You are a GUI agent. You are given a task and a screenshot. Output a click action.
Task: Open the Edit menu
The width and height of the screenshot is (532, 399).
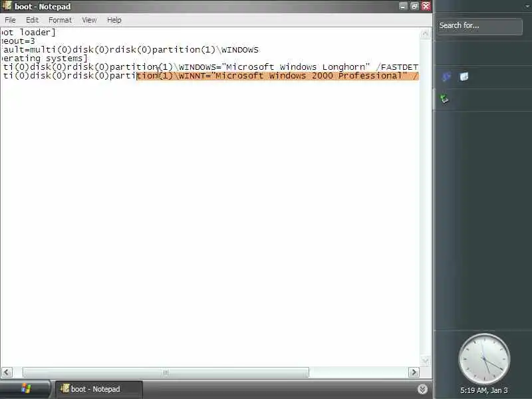[x=32, y=20]
